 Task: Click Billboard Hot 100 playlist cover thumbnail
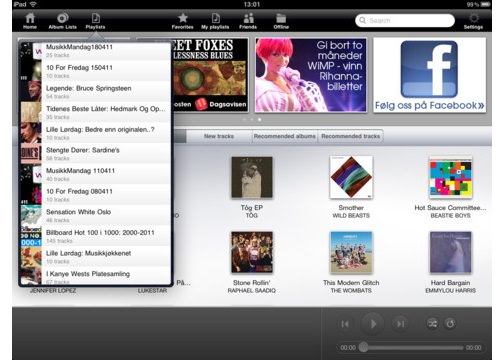click(x=31, y=236)
